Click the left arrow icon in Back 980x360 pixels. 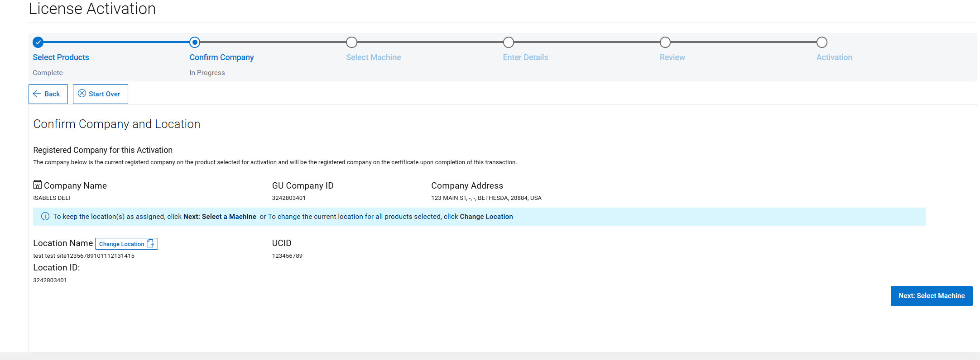(x=37, y=94)
